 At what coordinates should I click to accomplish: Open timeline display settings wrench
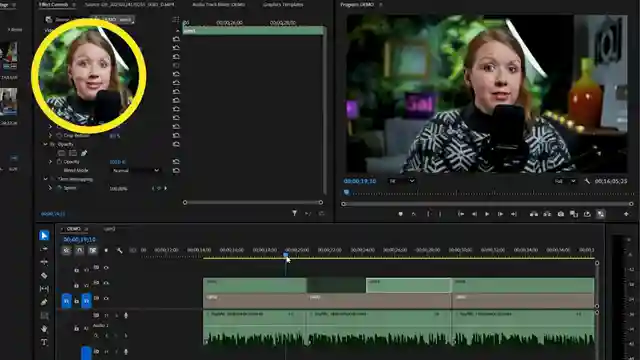[119, 250]
